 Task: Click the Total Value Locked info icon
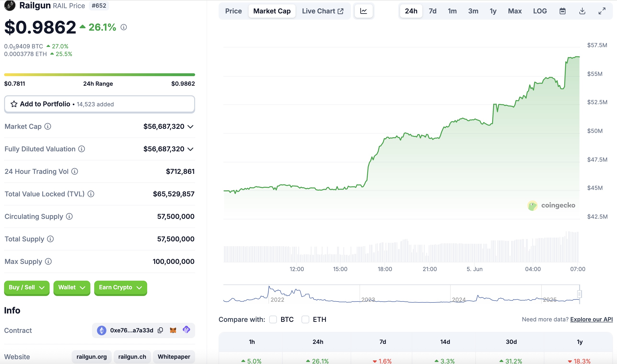pos(91,194)
